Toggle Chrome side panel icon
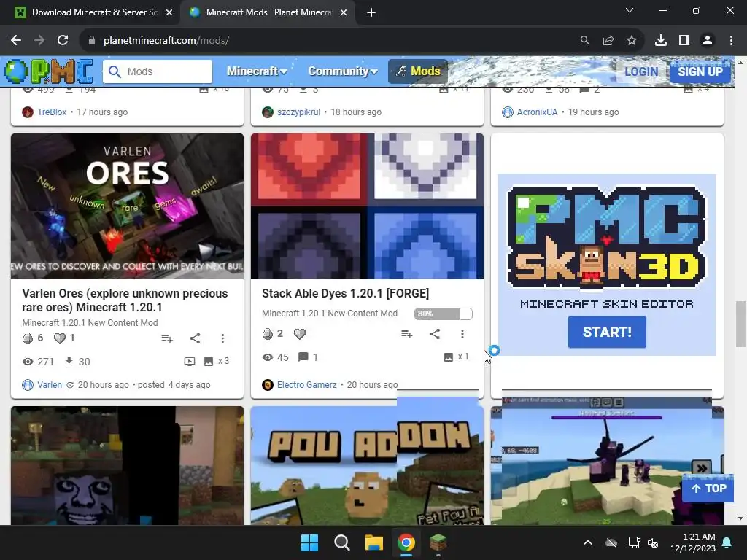This screenshot has height=560, width=747. tap(684, 41)
